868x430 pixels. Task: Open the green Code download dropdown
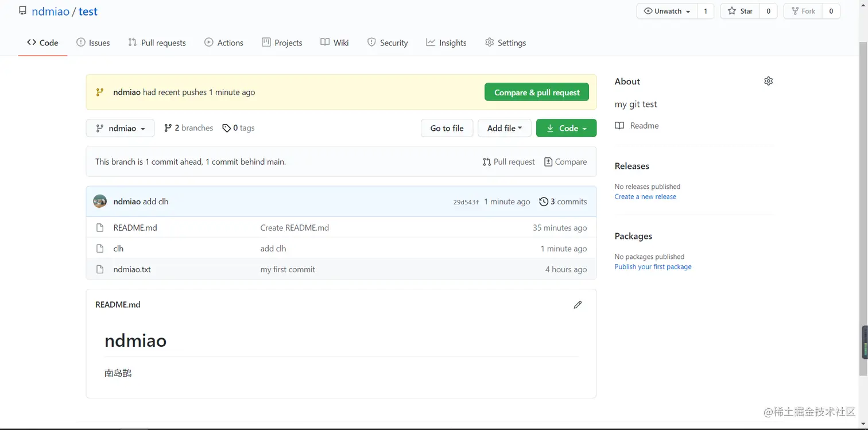coord(566,128)
